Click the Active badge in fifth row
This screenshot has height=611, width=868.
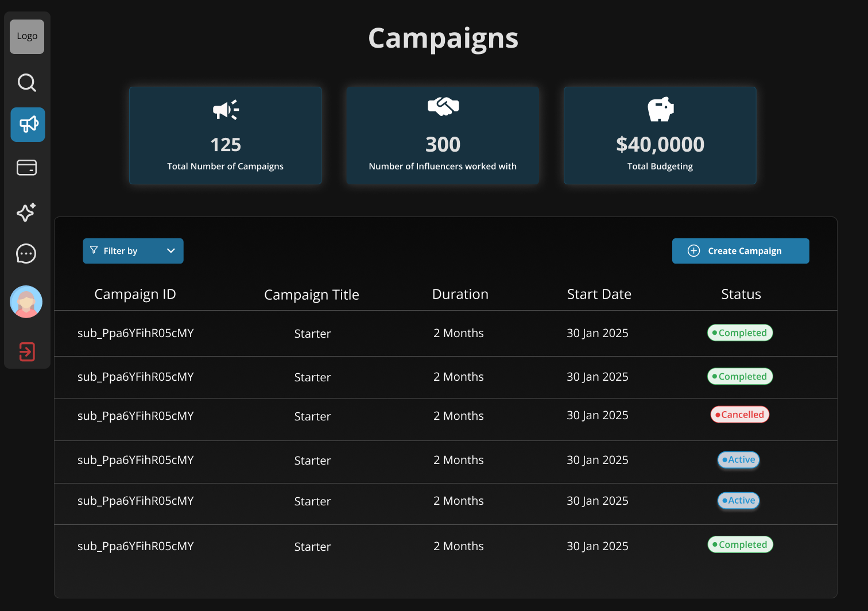pyautogui.click(x=739, y=500)
